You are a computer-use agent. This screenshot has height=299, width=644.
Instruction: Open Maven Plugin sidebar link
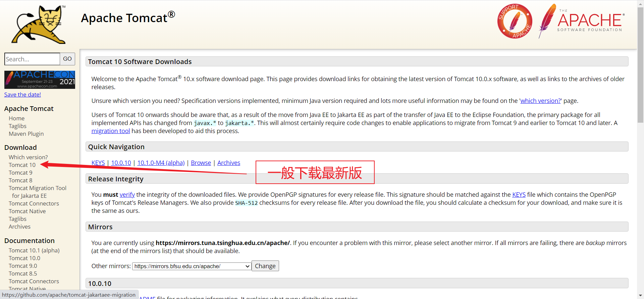click(x=26, y=134)
